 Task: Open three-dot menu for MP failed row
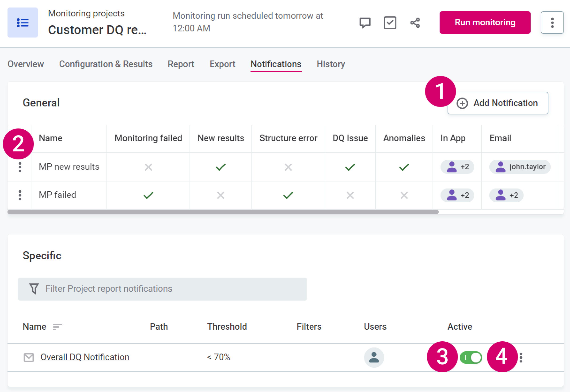tap(20, 195)
